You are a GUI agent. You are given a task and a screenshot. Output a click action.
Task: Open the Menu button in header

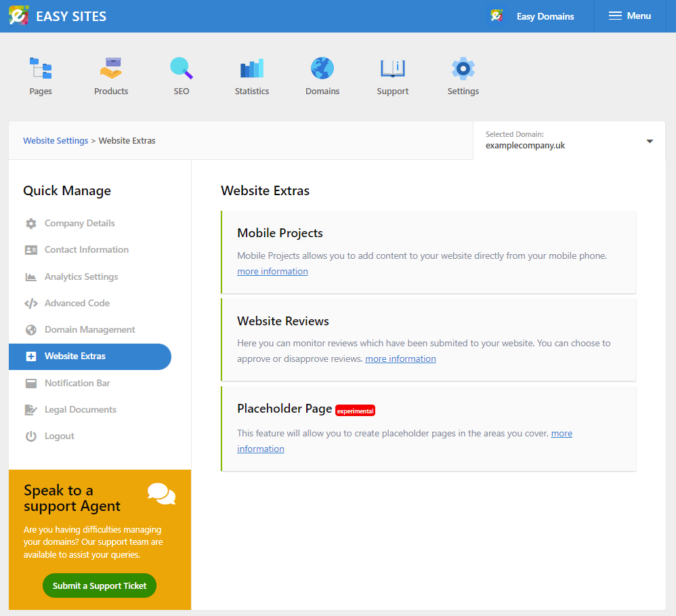630,16
